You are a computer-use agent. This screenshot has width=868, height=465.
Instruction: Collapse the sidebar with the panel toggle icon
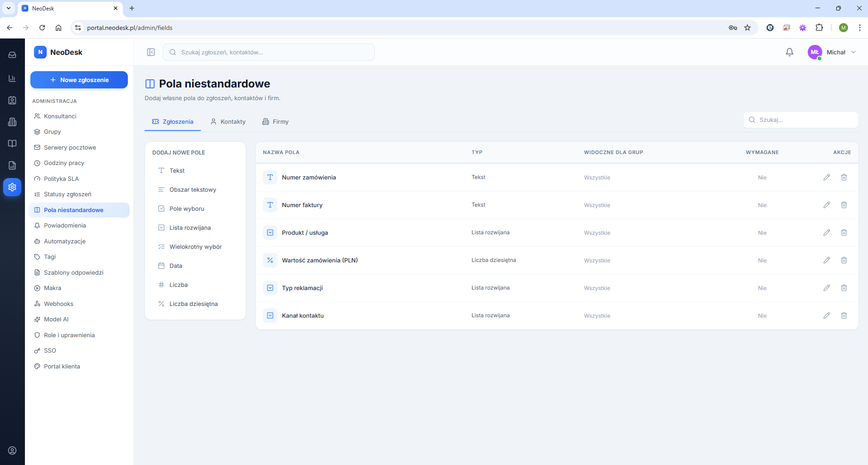click(151, 52)
